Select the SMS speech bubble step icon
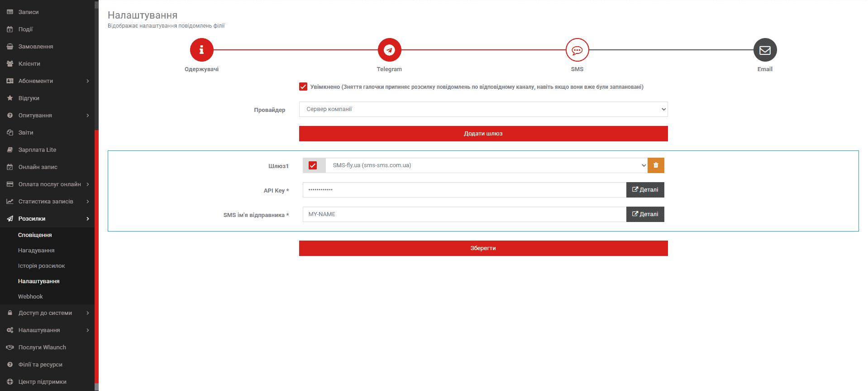This screenshot has height=391, width=868. [577, 50]
